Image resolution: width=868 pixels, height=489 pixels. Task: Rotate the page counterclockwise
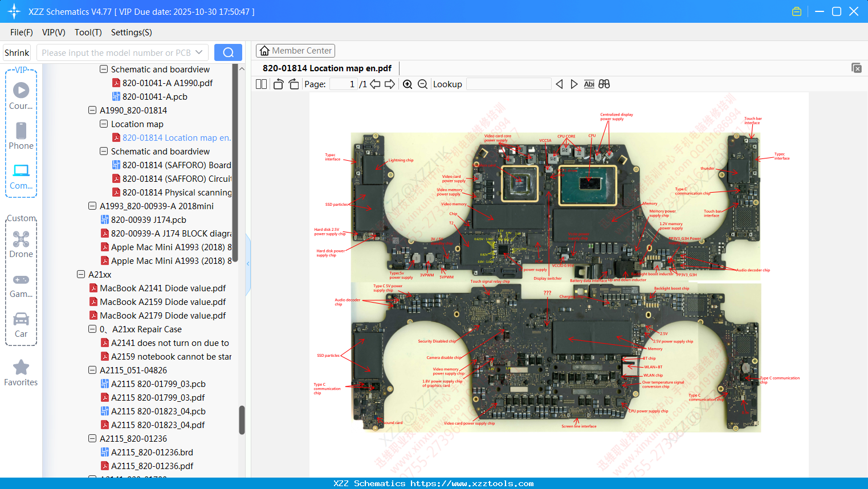278,84
